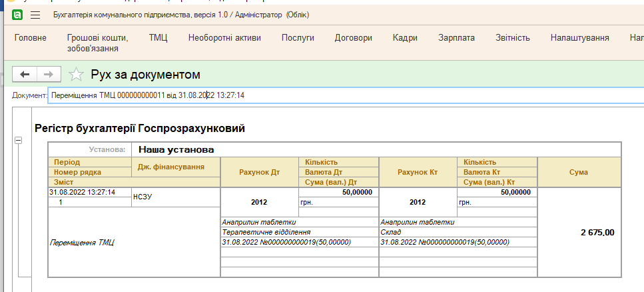Select the date cell 31.08.2022 13:27:14

(90, 193)
